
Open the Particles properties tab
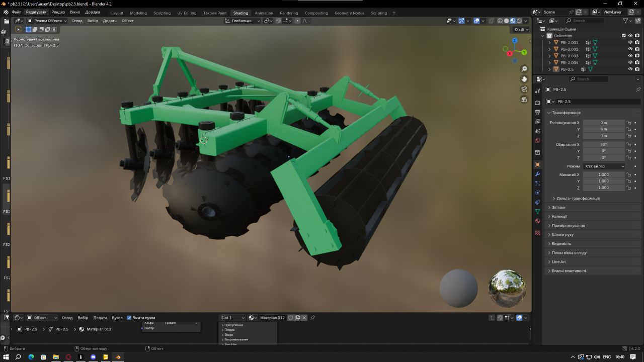(537, 184)
